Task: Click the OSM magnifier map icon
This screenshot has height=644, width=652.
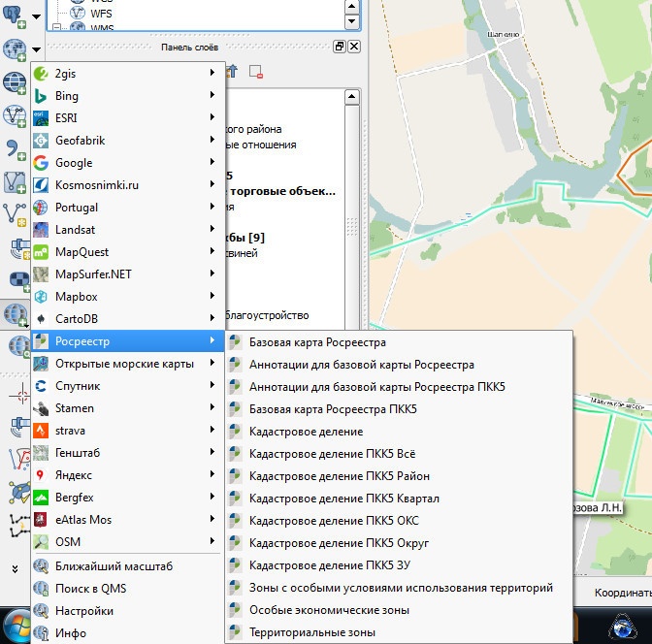Action: tap(41, 542)
